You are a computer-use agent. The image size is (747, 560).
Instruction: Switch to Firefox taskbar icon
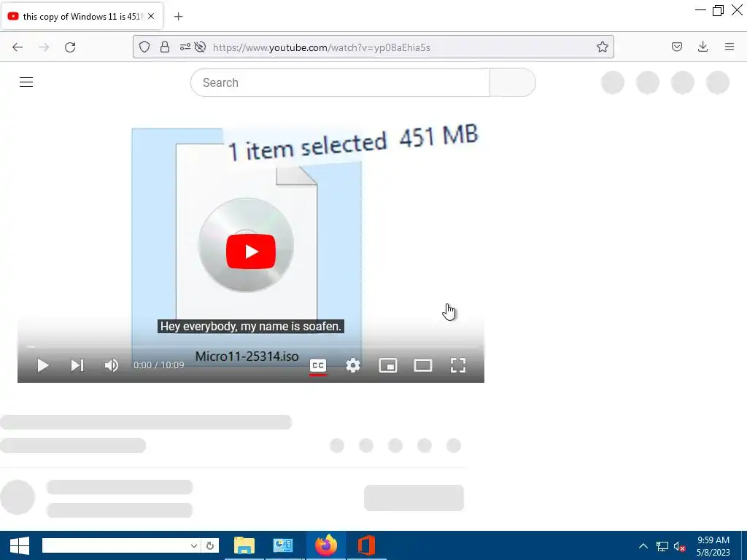(x=326, y=545)
